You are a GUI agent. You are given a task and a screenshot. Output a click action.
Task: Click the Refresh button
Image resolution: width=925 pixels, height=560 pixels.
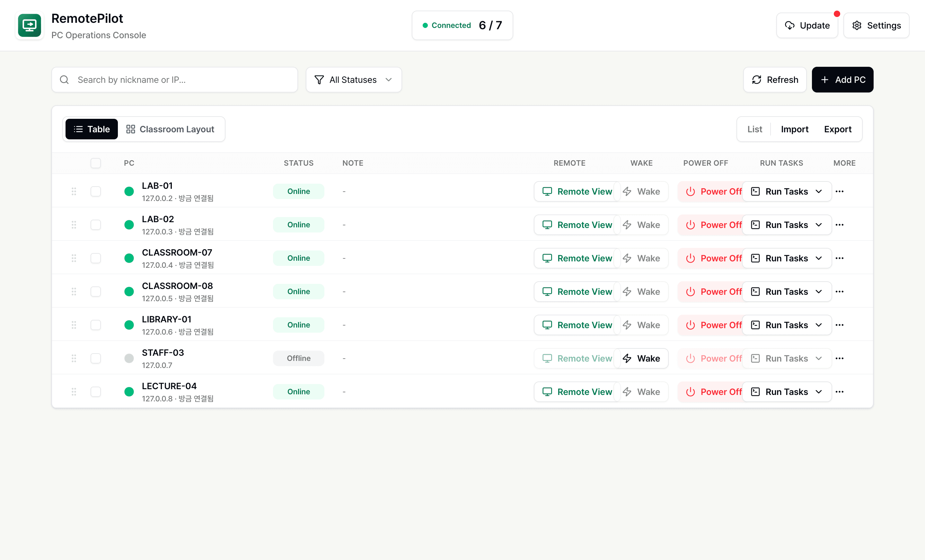pyautogui.click(x=775, y=80)
